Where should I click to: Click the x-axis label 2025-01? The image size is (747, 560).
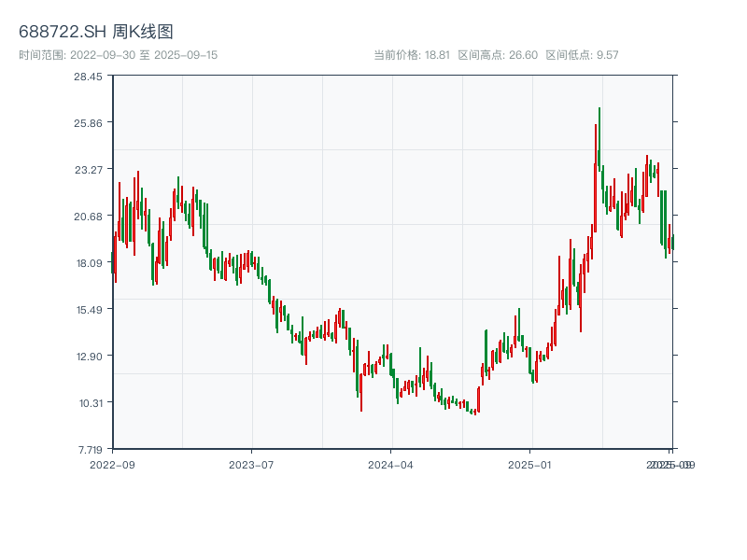pos(529,465)
